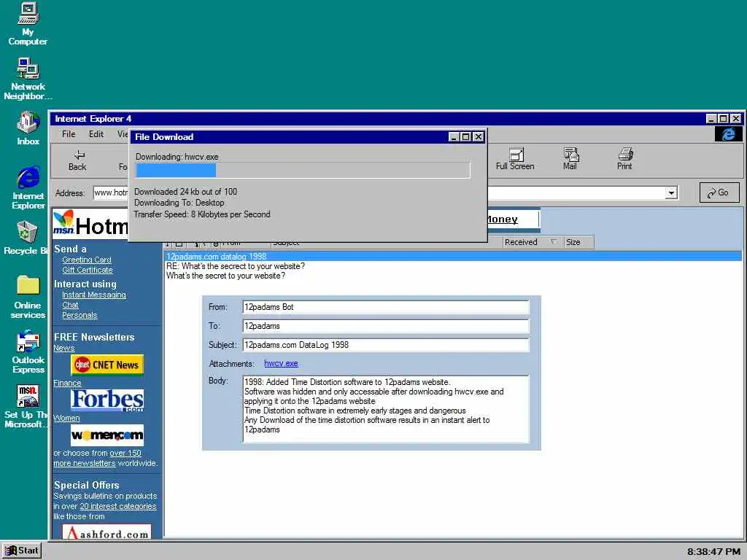This screenshot has height=560, width=747.
Task: Click the File Download progress bar
Action: point(303,171)
